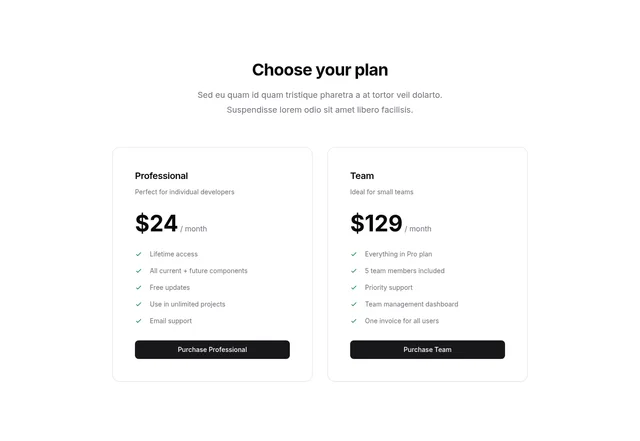Click the checkmark beside 5 team members included

coord(354,271)
